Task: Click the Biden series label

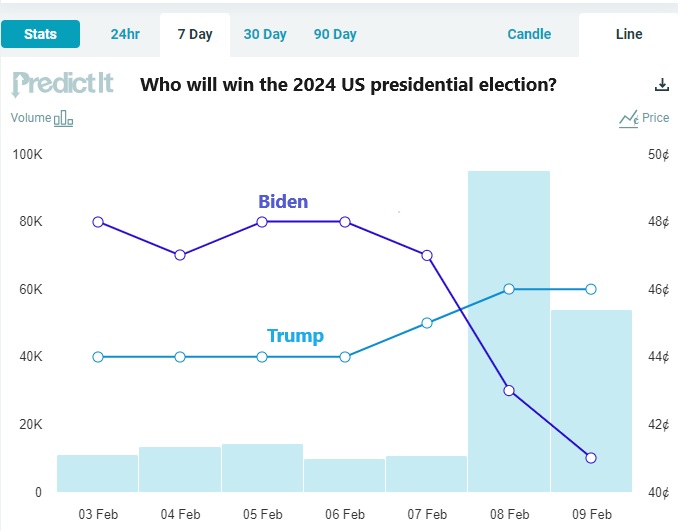Action: (283, 202)
